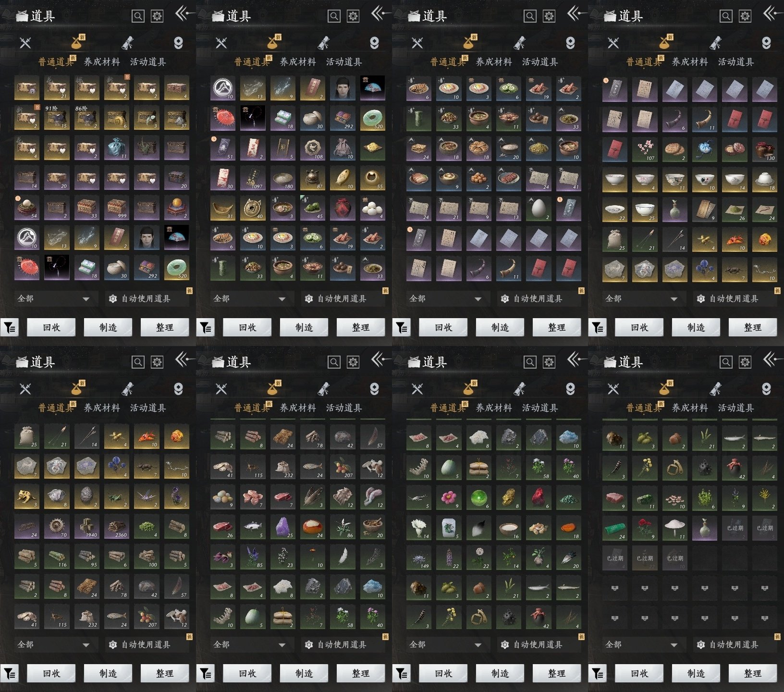Choose the item stack with count 149
Image resolution: width=784 pixels, height=692 pixels.
point(419,557)
